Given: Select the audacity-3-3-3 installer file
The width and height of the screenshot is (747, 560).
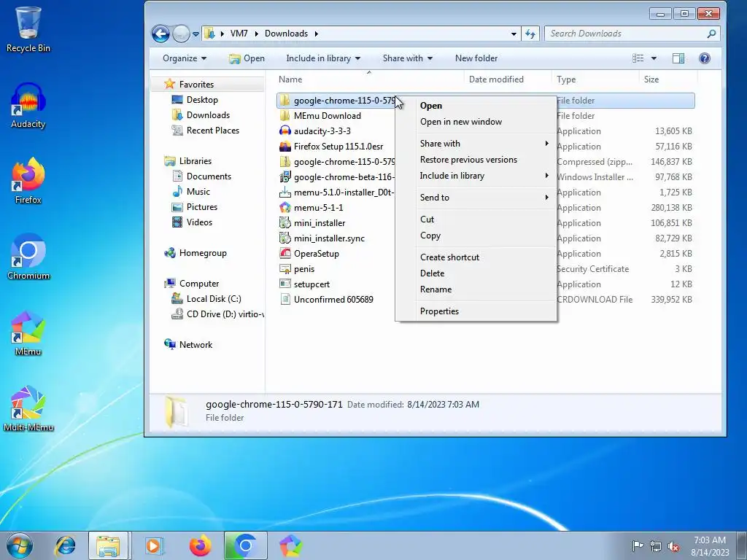Looking at the screenshot, I should 322,131.
